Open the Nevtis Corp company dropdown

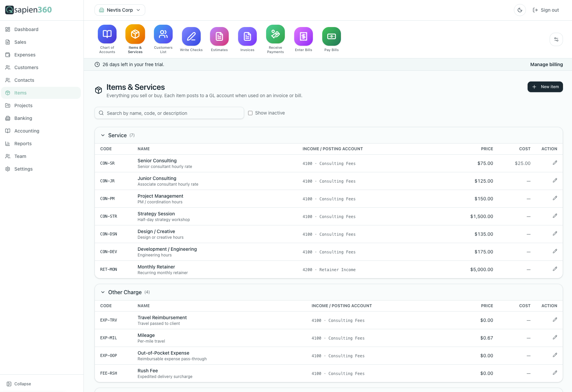click(x=120, y=10)
